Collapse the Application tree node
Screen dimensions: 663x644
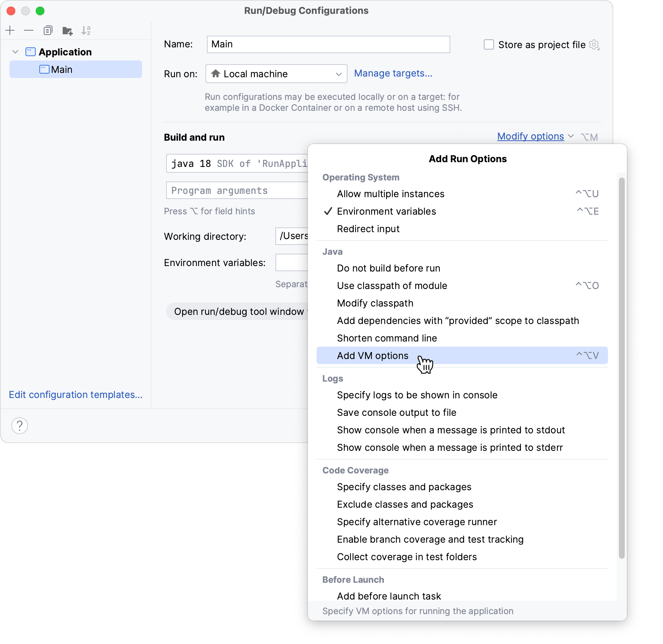click(15, 52)
